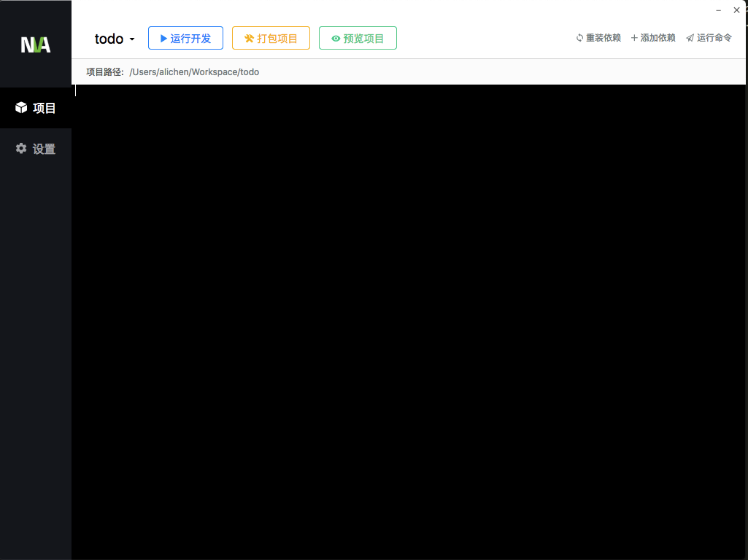Close the application window
This screenshot has height=560, width=748.
(736, 10)
